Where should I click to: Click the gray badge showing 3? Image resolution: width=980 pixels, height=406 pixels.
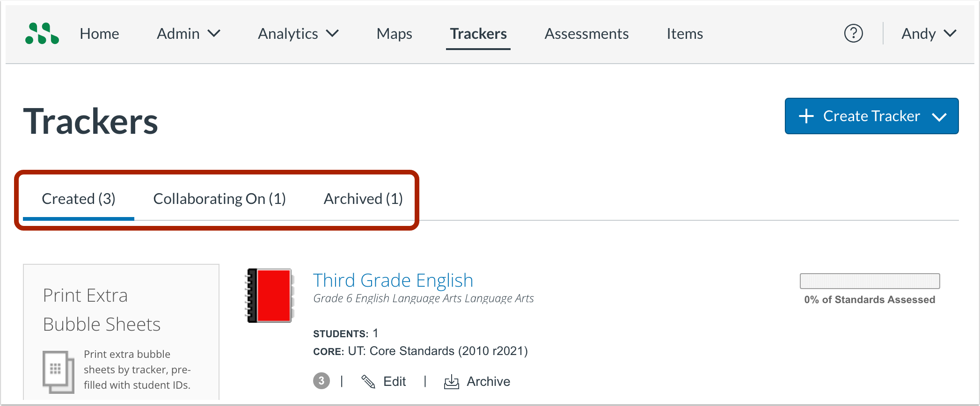[x=322, y=381]
